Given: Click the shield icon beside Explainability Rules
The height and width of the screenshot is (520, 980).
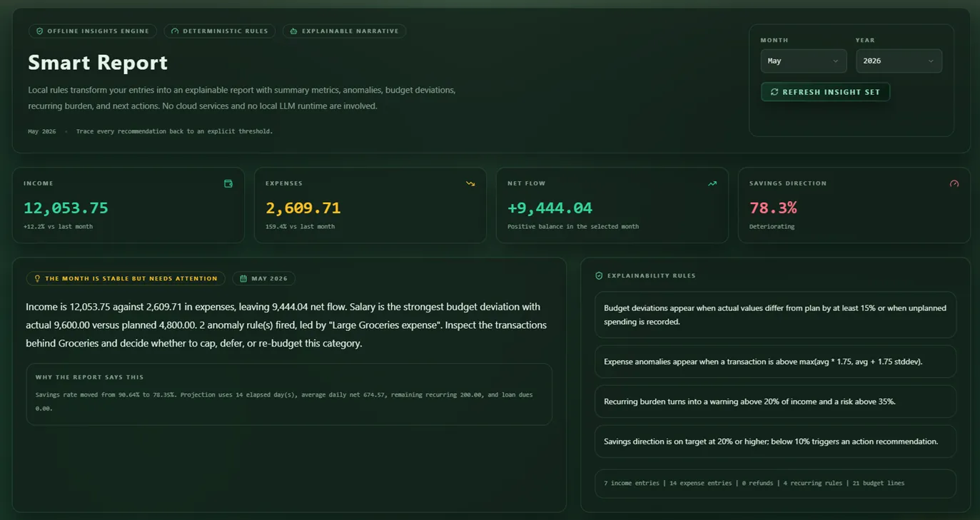Looking at the screenshot, I should (x=599, y=275).
